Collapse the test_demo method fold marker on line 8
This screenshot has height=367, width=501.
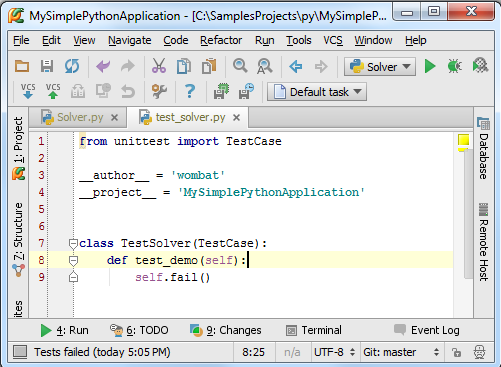pos(73,261)
